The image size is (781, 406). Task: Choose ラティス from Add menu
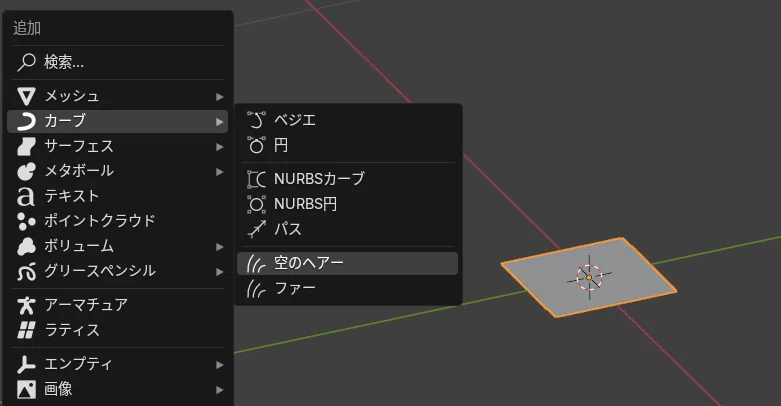coord(118,330)
